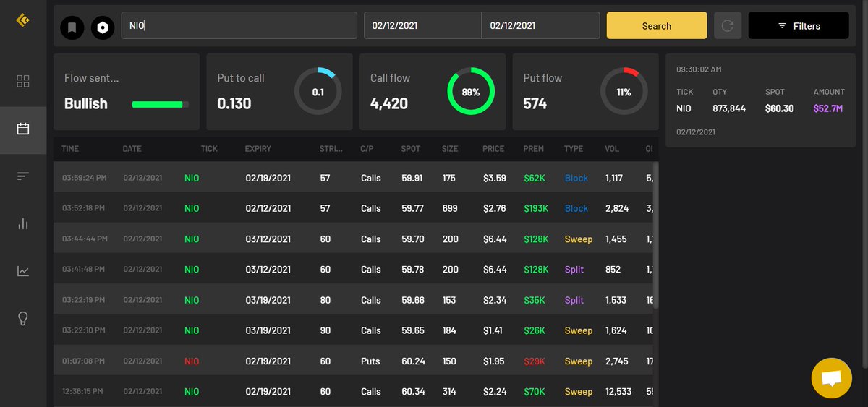
Task: Click the 574 put flow value
Action: point(535,103)
